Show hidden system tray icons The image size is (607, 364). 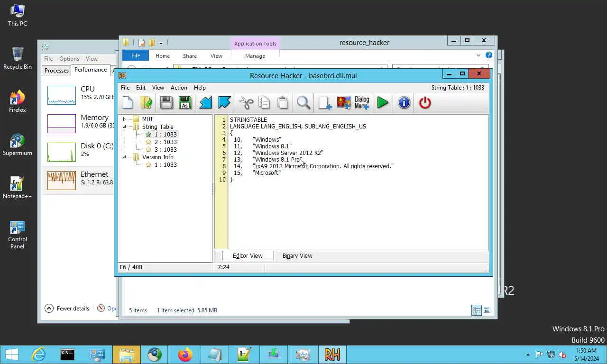(528, 355)
